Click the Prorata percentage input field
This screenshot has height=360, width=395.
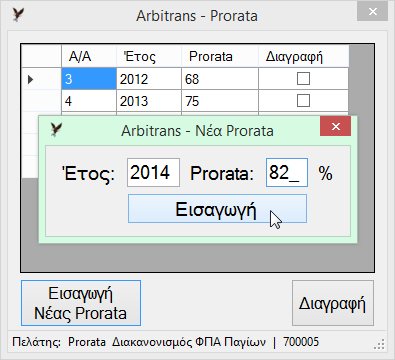[x=287, y=173]
